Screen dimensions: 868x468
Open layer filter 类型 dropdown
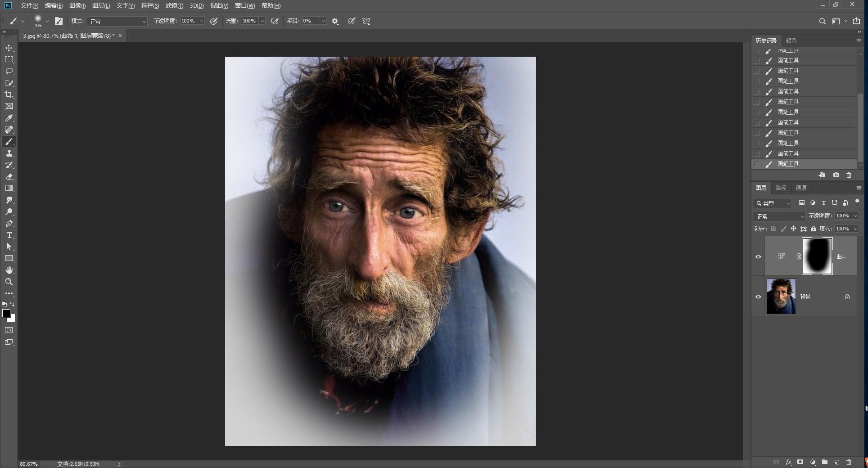[x=772, y=203]
